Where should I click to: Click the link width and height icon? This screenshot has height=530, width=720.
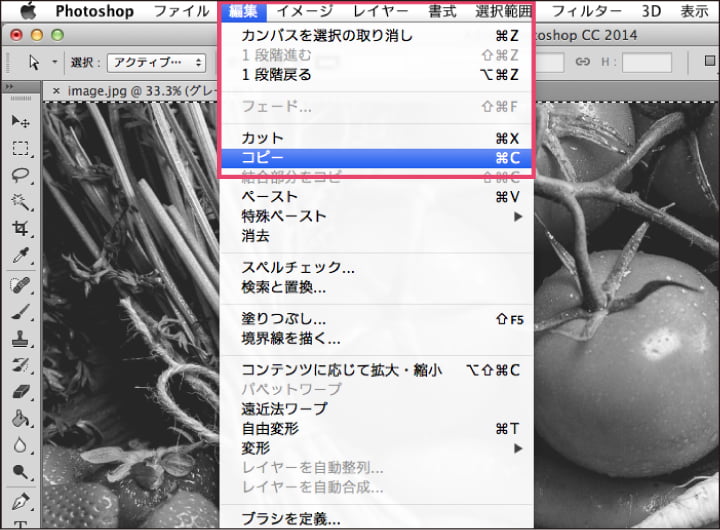[x=582, y=62]
